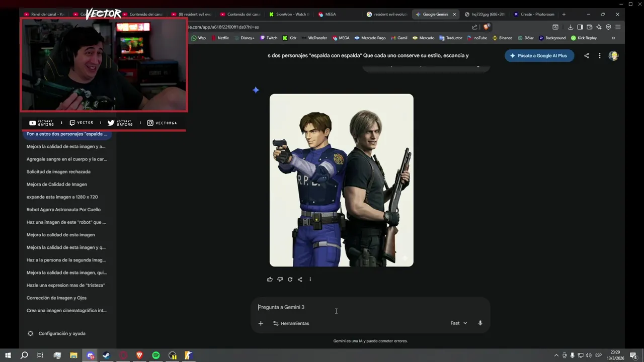This screenshot has width=644, height=362.
Task: Give the response a thumbs down
Action: pyautogui.click(x=280, y=279)
